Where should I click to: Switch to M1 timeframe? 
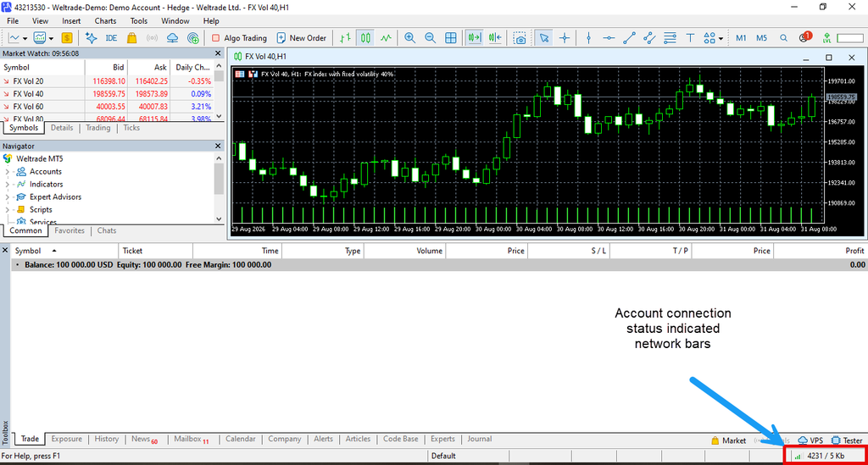[x=741, y=38]
